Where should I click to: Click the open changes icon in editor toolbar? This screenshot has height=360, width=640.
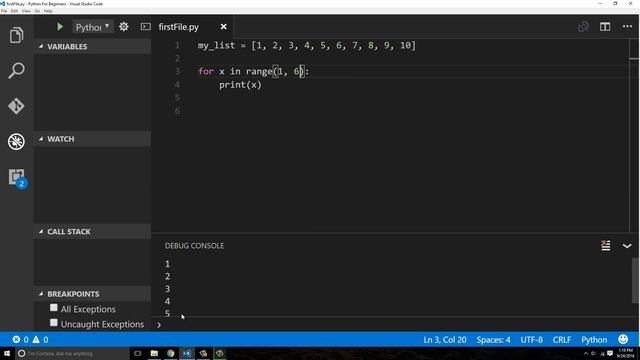(x=584, y=27)
